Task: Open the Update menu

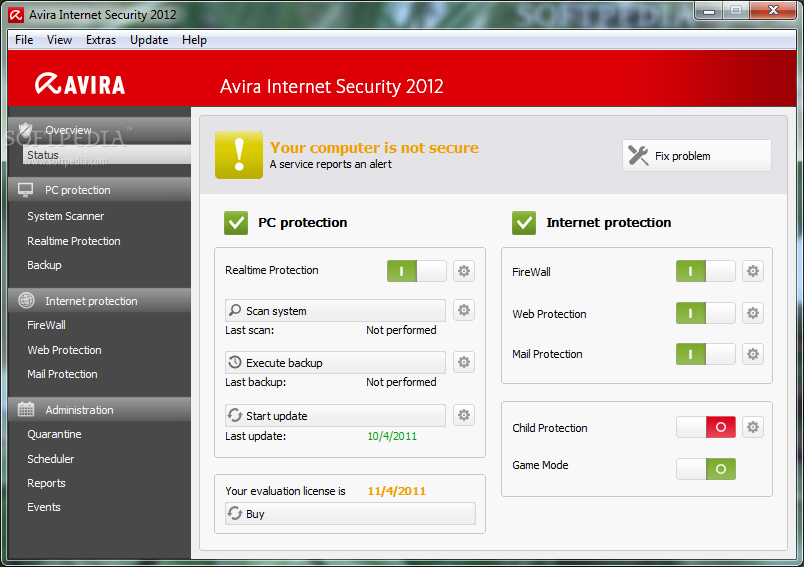Action: [149, 40]
